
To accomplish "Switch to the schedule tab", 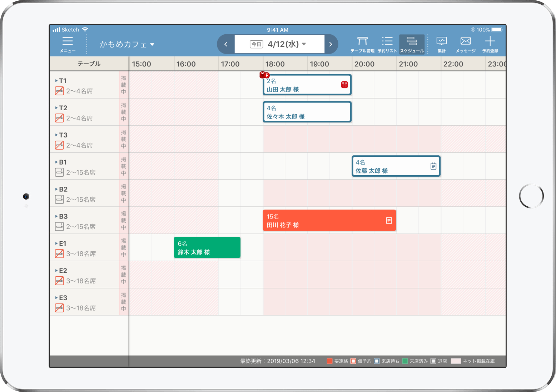I will tap(412, 44).
